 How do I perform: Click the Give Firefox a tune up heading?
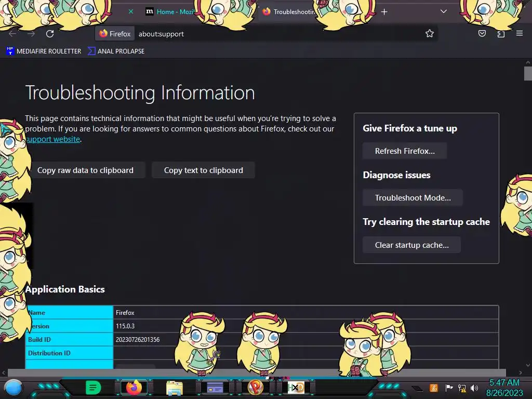pyautogui.click(x=410, y=128)
